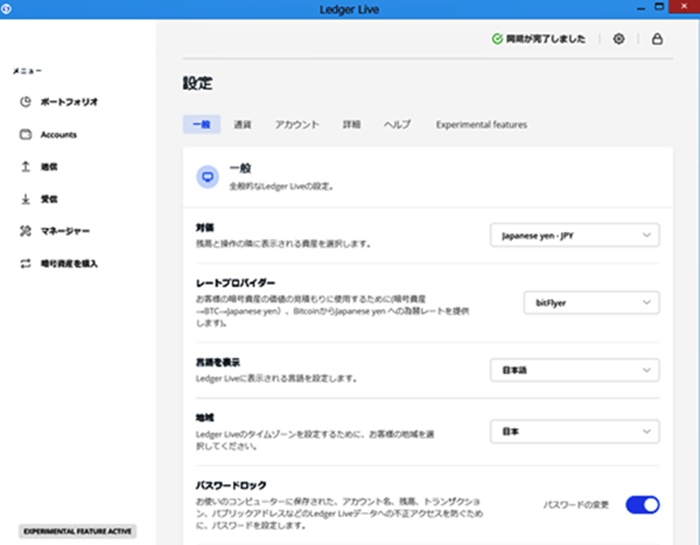Lock the app with the padlock icon
The image size is (700, 545).
coord(657,39)
